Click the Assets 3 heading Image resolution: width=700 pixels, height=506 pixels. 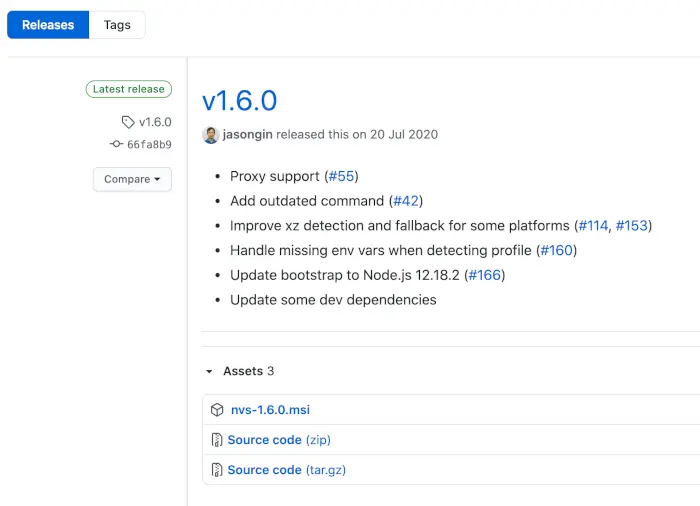tap(249, 371)
